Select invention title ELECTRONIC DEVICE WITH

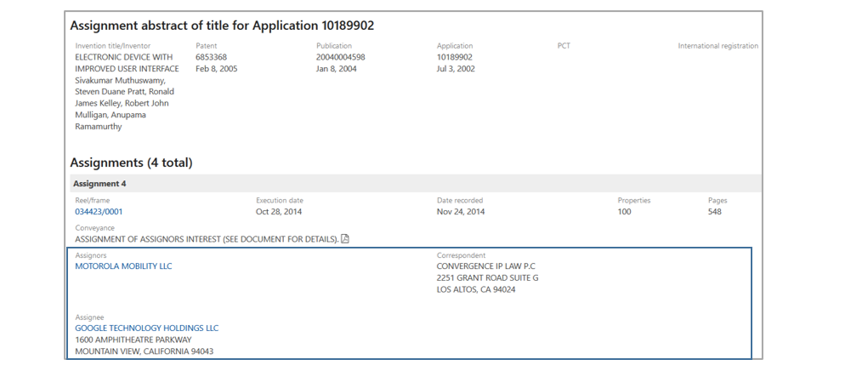pyautogui.click(x=124, y=57)
